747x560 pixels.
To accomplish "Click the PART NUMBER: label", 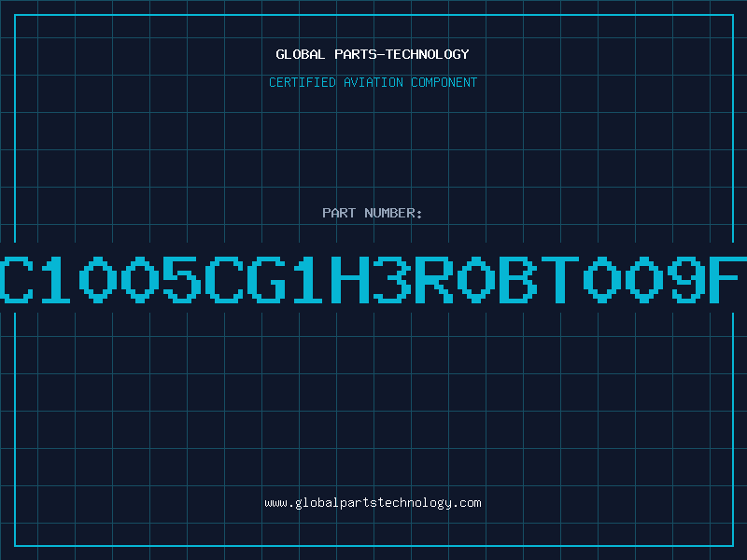I will [373, 213].
